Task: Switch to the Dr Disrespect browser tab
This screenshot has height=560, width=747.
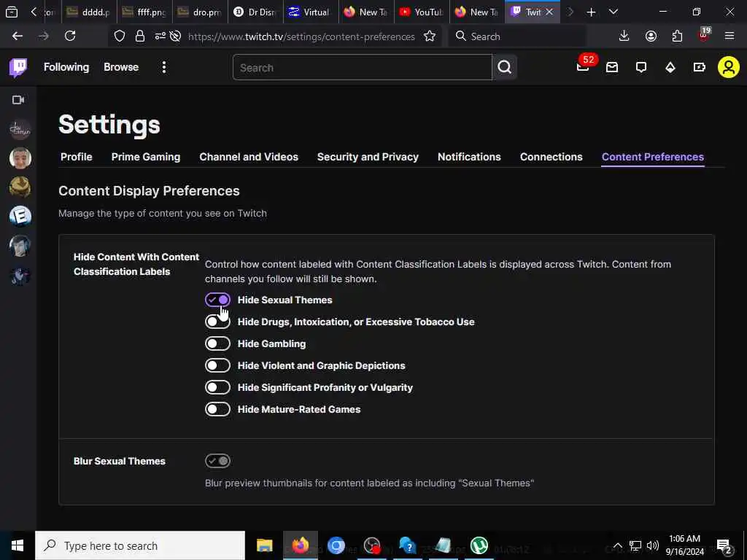Action: click(255, 12)
